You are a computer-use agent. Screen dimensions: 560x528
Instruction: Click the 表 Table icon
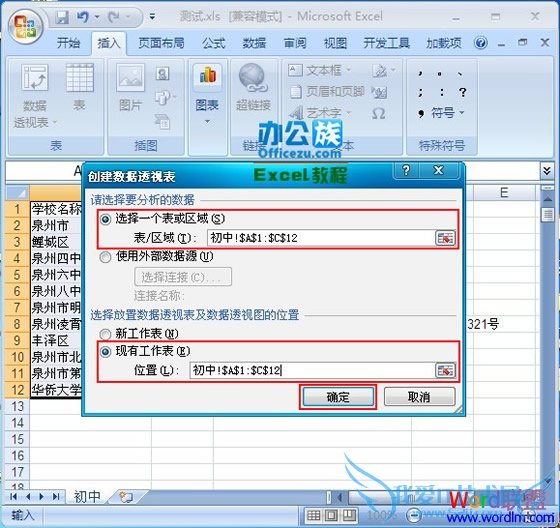click(x=79, y=78)
